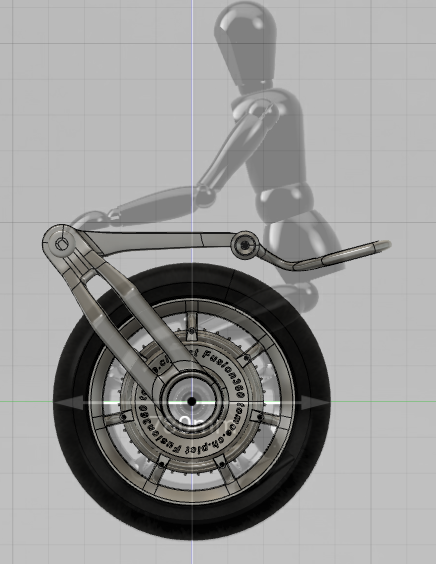
Task: Click the left dimension arrowhead on the wheel
Action: [x=68, y=403]
